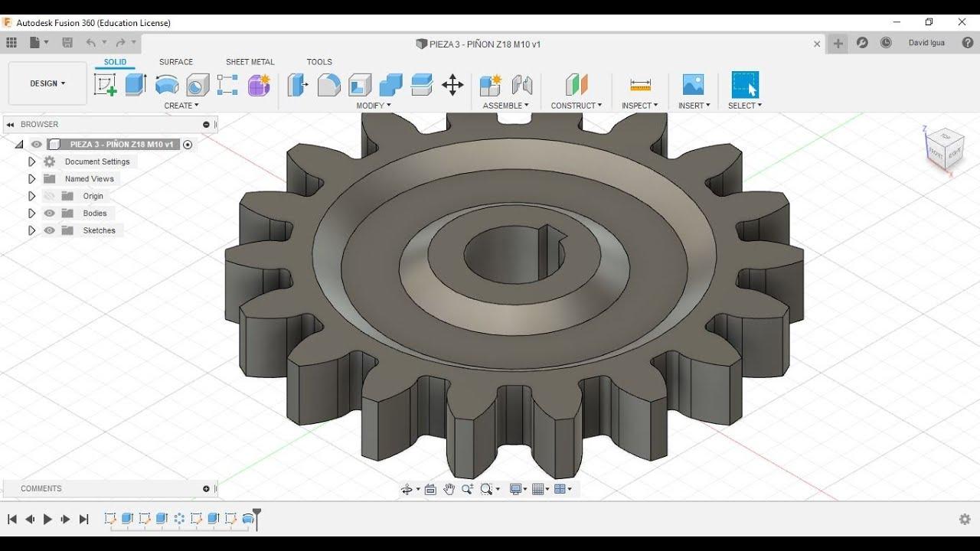
Task: Activate the Select tool icon
Action: (745, 84)
